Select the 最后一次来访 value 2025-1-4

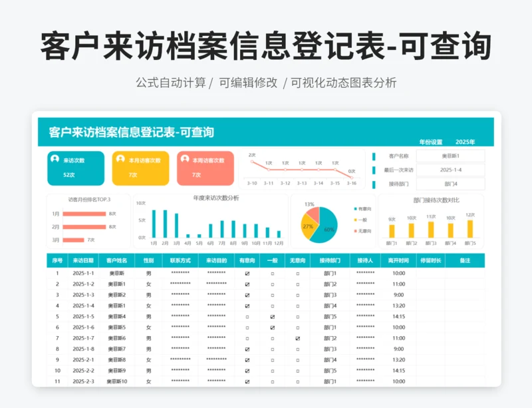pos(451,170)
